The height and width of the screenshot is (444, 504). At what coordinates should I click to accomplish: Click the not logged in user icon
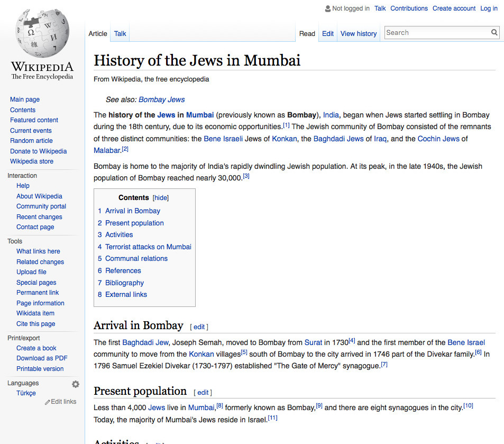(328, 8)
